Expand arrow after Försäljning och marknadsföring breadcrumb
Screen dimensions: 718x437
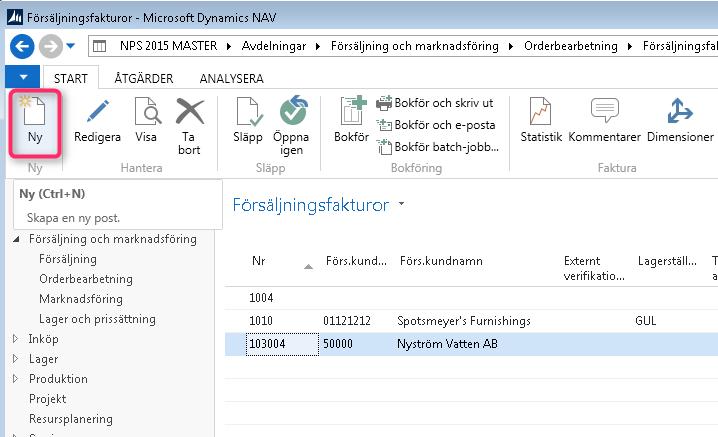511,46
